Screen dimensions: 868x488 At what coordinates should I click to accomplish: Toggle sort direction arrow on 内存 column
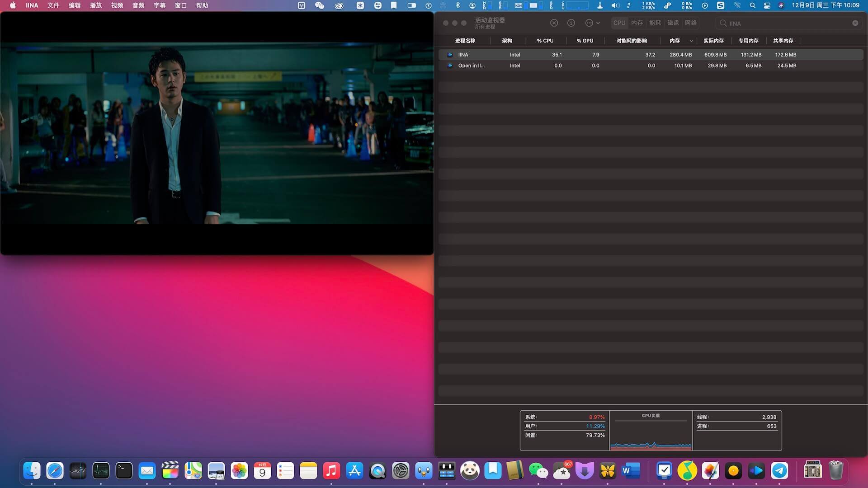pos(691,41)
